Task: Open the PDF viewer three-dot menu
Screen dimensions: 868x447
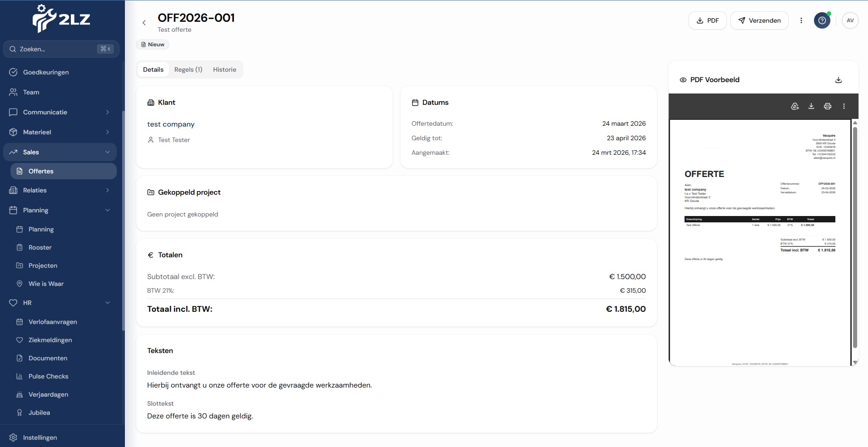Action: tap(843, 106)
